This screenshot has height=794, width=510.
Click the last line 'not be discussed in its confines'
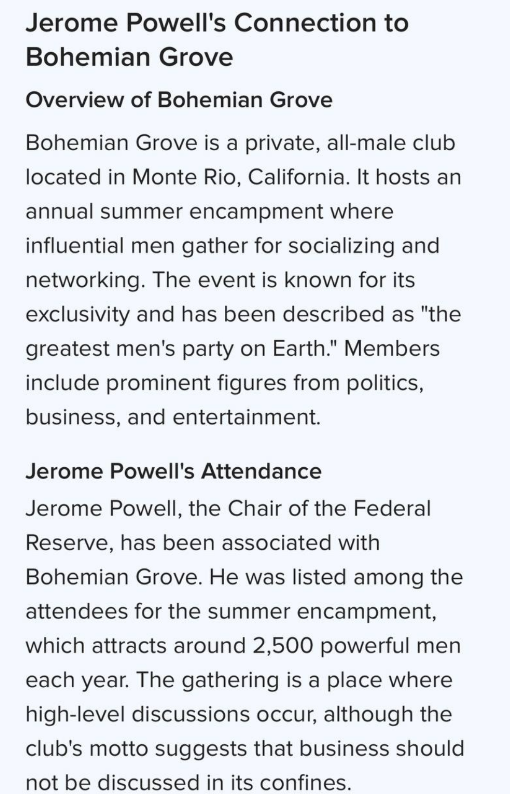[188, 782]
